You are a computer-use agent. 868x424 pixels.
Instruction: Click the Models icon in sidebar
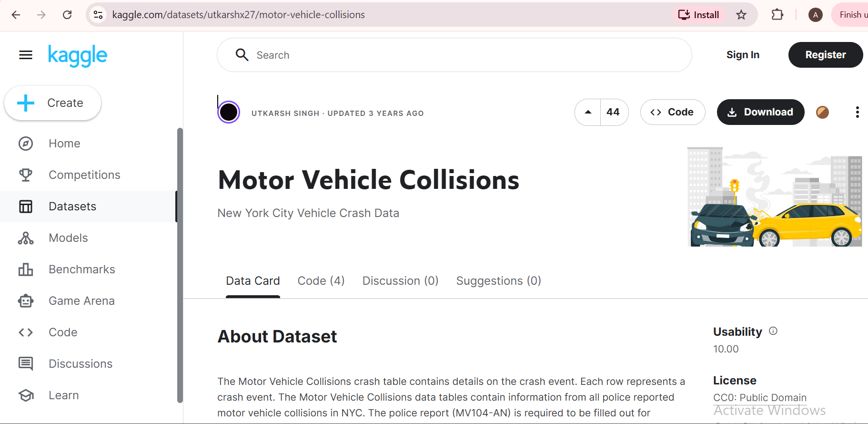coord(26,238)
